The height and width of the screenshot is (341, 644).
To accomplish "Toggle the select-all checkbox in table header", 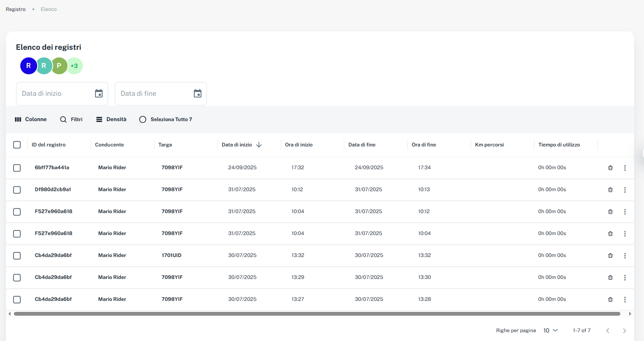I will (x=17, y=145).
